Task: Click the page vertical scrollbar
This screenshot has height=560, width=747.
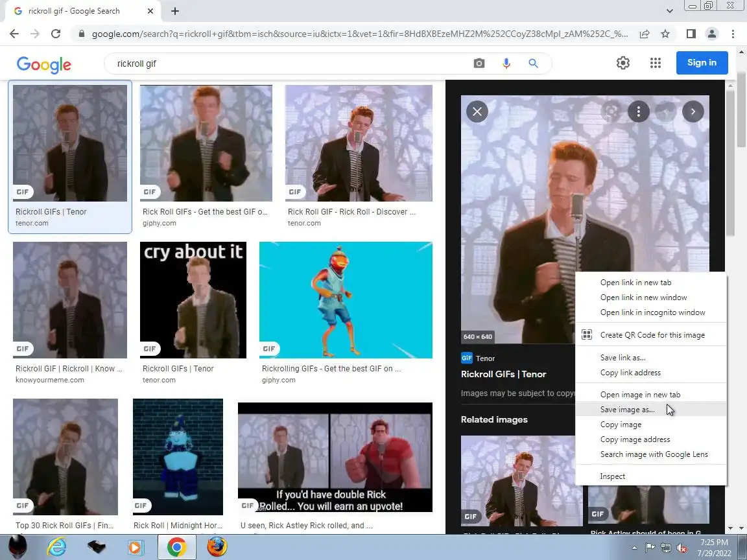Action: (x=741, y=109)
